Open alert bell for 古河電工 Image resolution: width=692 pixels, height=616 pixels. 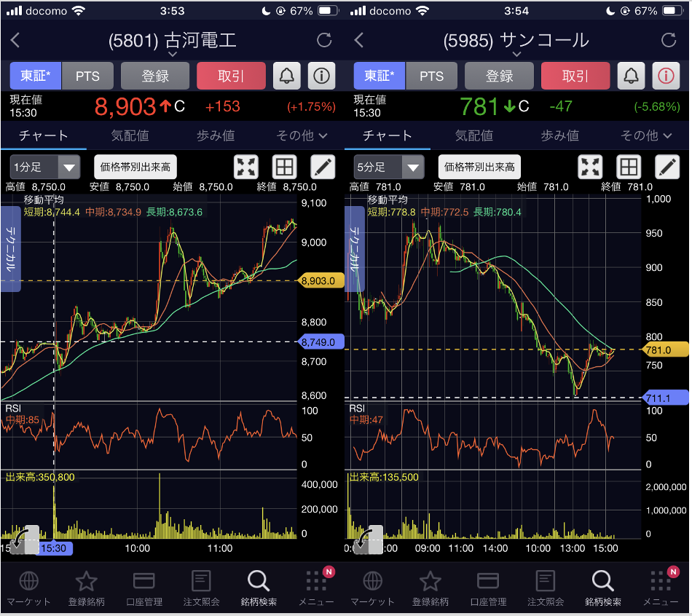pyautogui.click(x=287, y=76)
